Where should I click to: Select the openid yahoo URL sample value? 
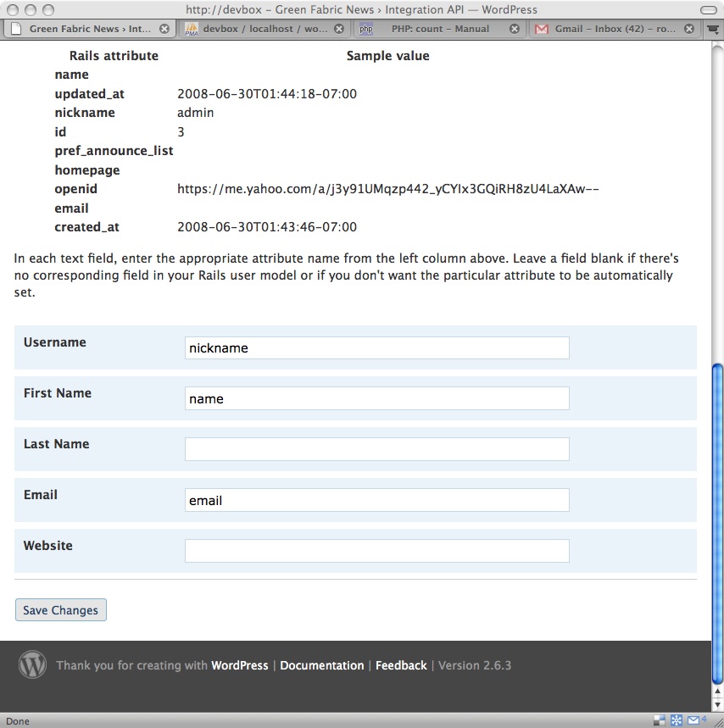pyautogui.click(x=387, y=189)
